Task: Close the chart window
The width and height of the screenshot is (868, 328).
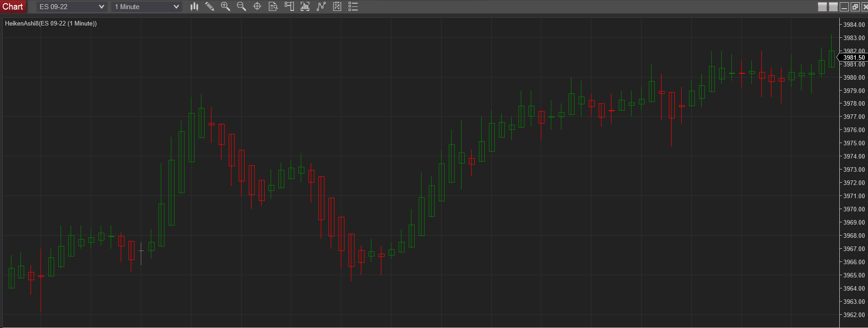Action: coord(864,7)
